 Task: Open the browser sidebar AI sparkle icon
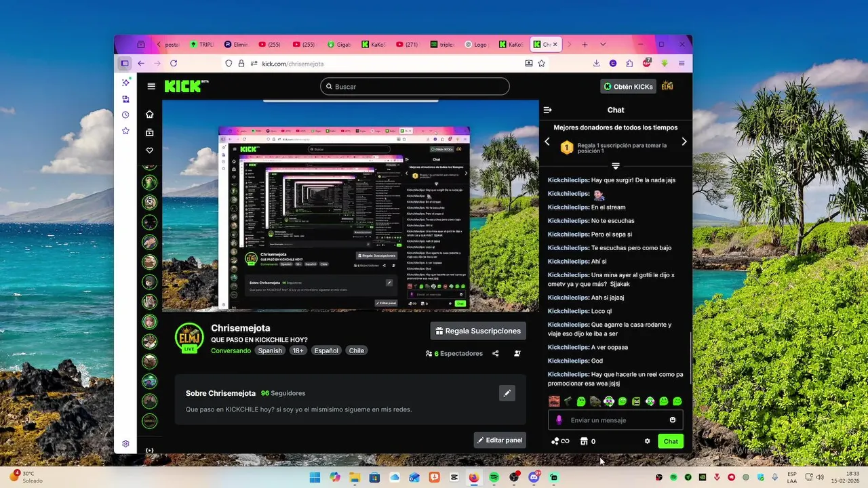click(x=125, y=82)
